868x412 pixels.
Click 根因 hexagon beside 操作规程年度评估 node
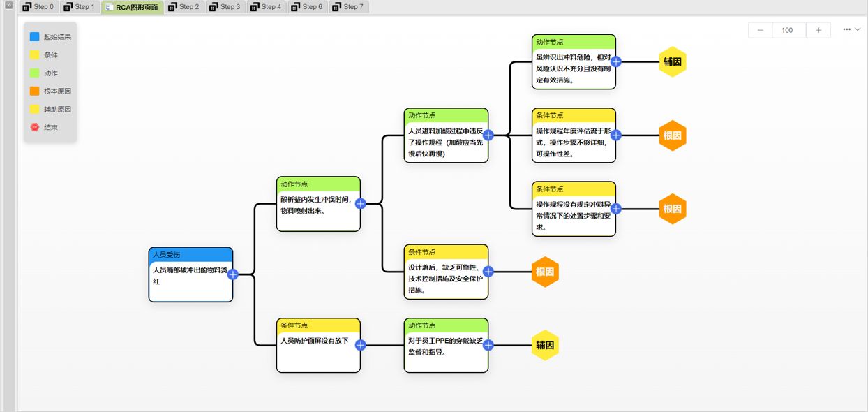coord(672,135)
